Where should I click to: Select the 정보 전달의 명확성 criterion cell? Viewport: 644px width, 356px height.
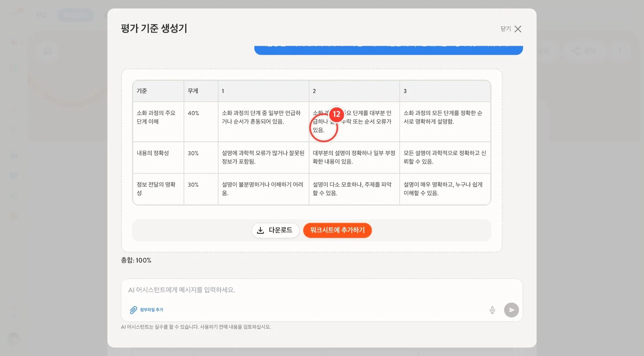tap(158, 189)
